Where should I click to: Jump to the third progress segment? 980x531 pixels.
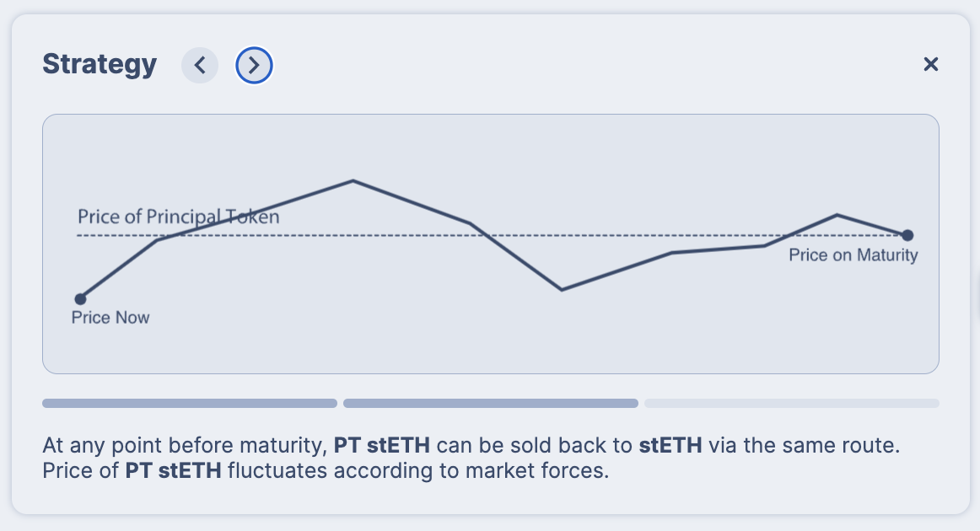[x=791, y=403]
